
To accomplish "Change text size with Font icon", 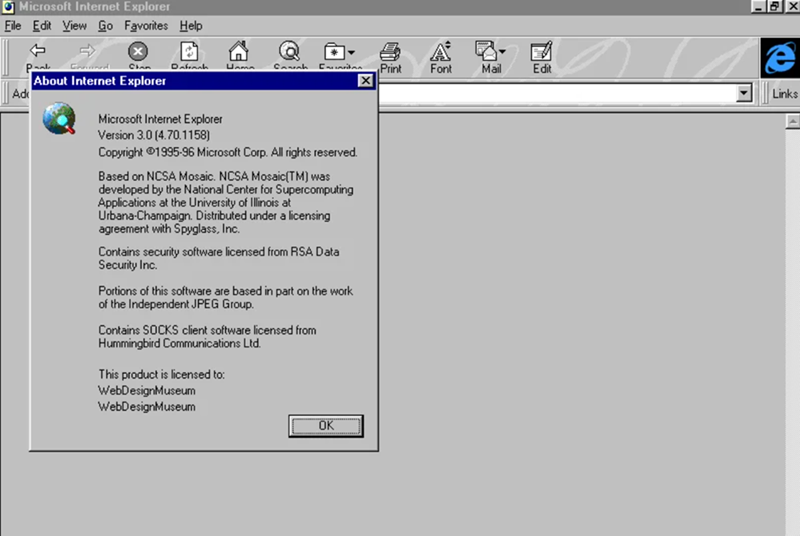I will 441,52.
